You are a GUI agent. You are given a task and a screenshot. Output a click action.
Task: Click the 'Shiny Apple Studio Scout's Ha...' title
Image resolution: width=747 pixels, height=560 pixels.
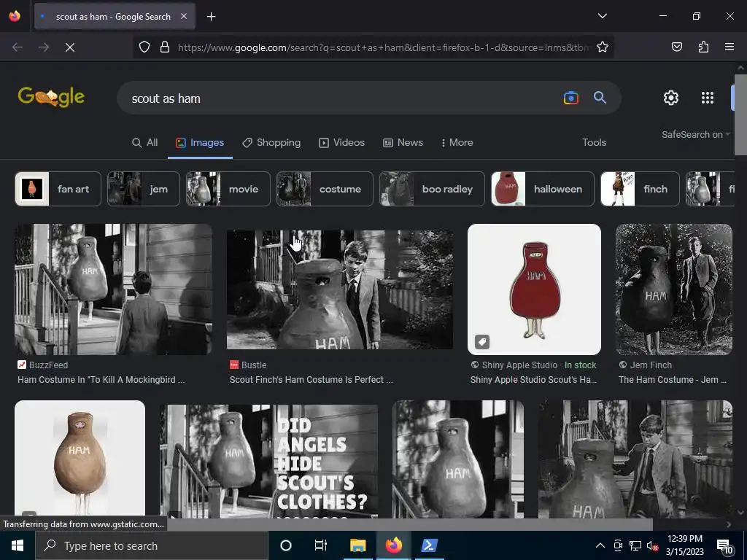pos(533,379)
